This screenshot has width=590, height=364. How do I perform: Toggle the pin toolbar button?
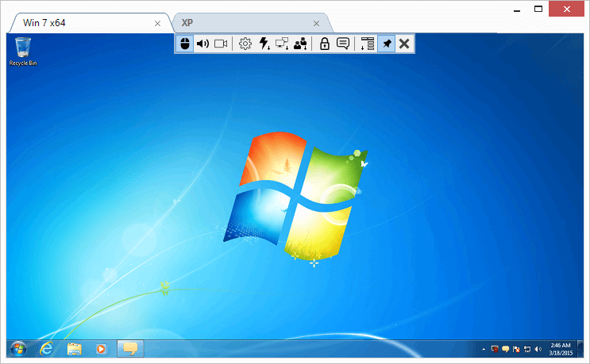tap(387, 44)
